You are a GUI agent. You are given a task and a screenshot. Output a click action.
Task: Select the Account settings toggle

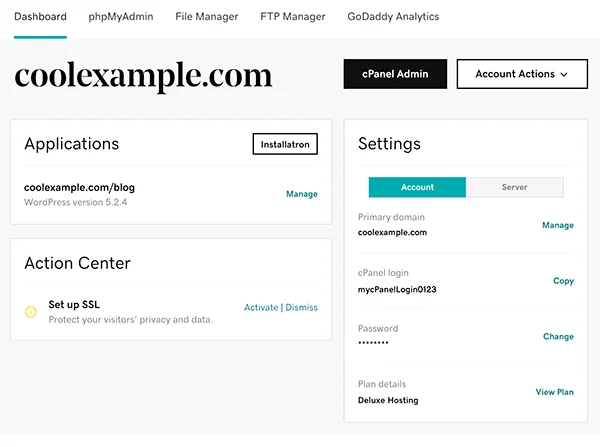(417, 187)
